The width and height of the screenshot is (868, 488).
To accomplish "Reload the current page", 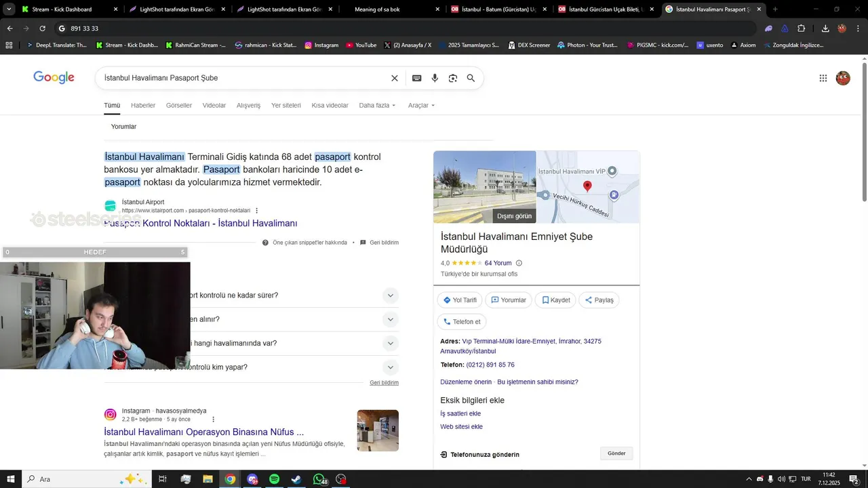I will [x=42, y=28].
